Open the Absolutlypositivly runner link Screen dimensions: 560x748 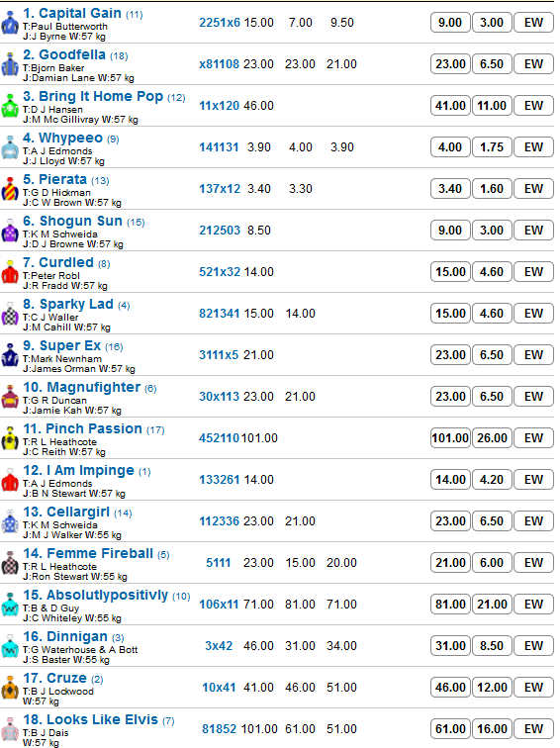click(x=95, y=595)
